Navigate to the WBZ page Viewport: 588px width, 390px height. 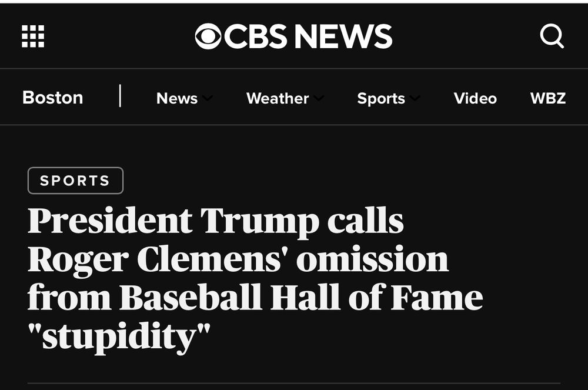(546, 98)
